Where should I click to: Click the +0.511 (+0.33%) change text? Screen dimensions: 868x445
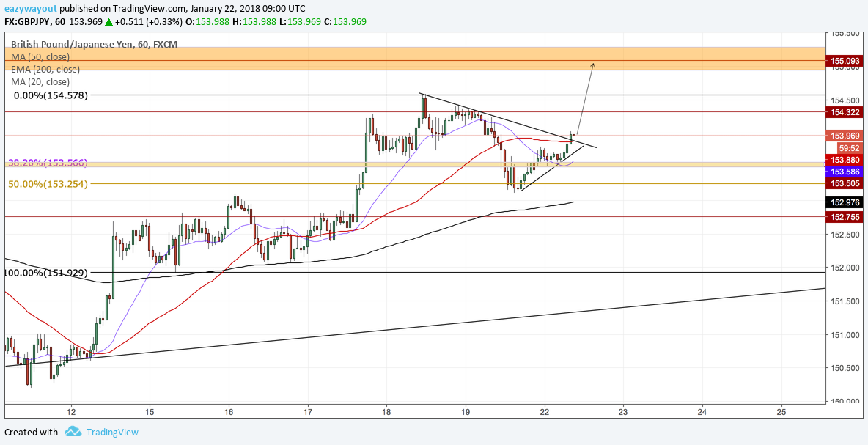click(x=150, y=21)
